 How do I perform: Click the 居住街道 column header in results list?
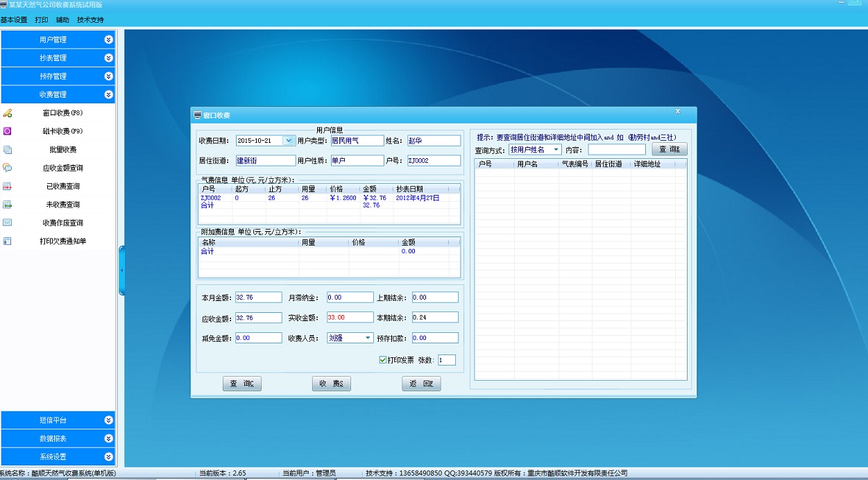pos(611,164)
